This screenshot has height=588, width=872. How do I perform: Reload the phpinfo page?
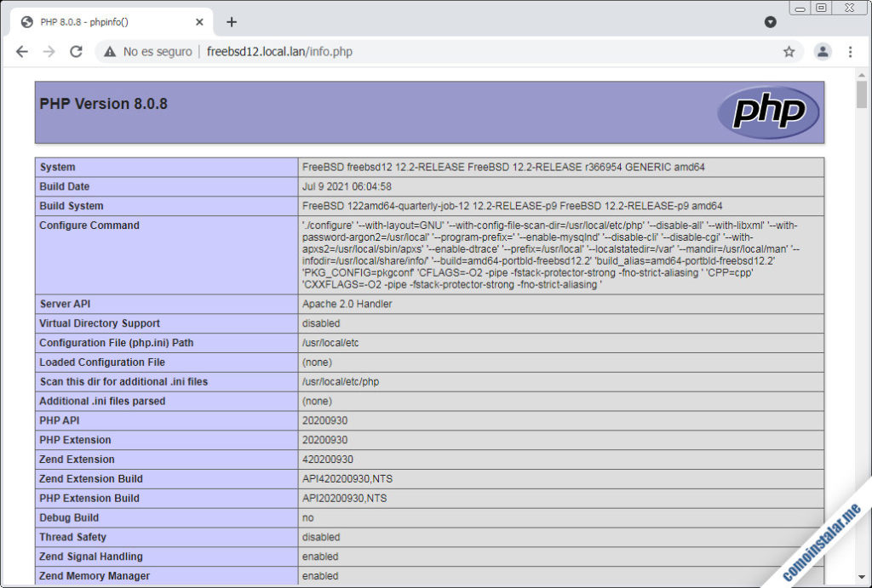click(77, 51)
